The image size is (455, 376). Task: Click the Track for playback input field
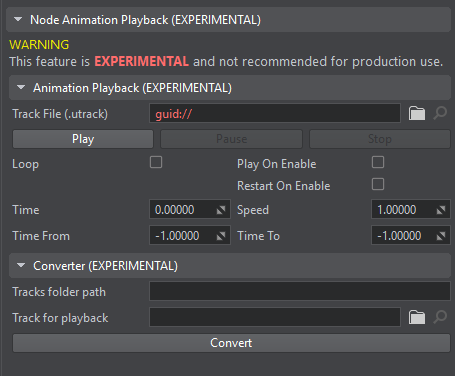point(275,317)
